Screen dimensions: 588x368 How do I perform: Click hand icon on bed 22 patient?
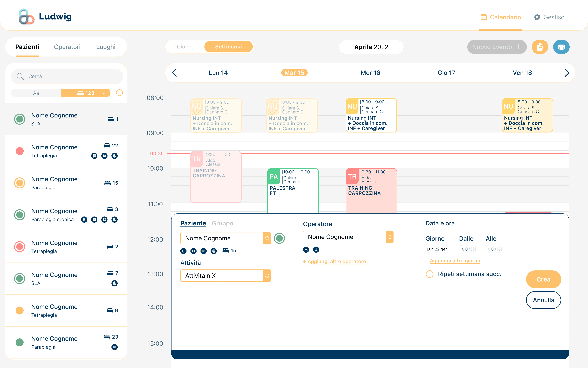tap(114, 156)
